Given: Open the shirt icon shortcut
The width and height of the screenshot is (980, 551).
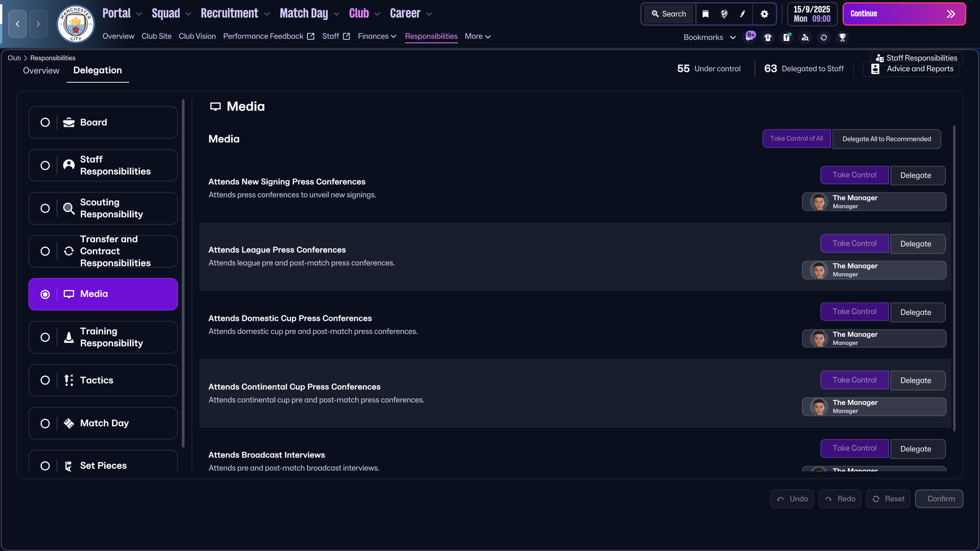Looking at the screenshot, I should coord(768,37).
